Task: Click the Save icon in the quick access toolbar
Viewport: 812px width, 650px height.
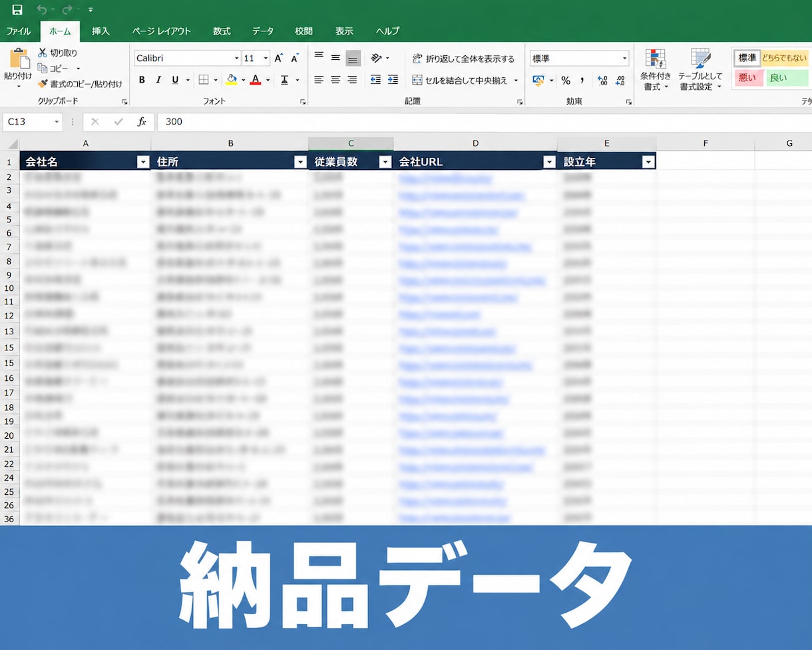Action: point(17,10)
